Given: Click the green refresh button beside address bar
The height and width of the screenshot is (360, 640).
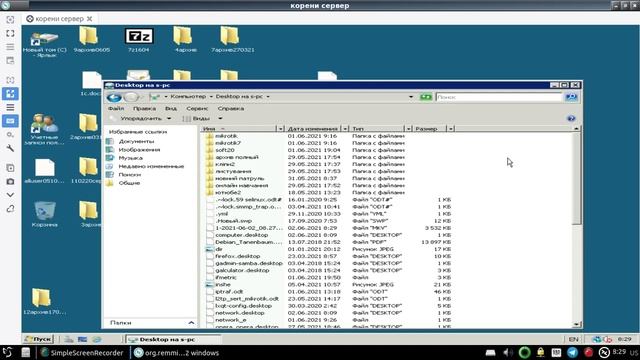Looking at the screenshot, I should pyautogui.click(x=426, y=97).
